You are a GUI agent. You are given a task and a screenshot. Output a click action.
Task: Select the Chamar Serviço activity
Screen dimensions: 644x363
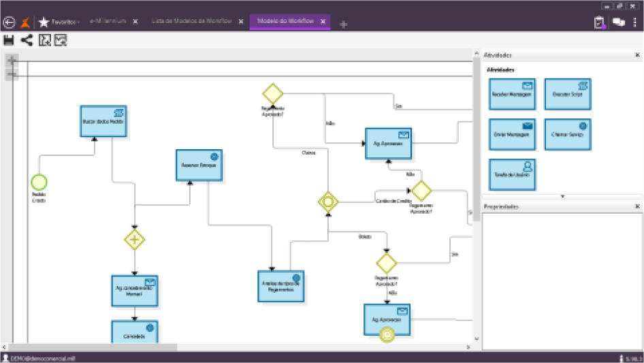[x=567, y=134]
